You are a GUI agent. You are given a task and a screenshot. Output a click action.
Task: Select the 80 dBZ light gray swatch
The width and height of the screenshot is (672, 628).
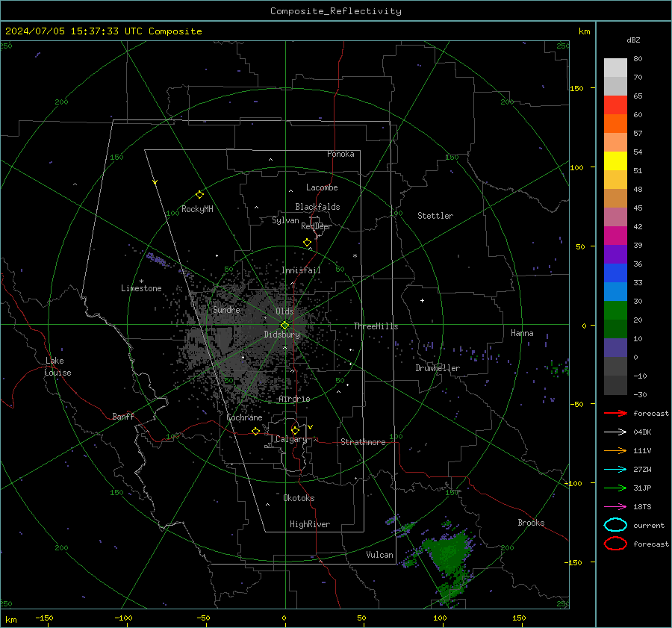[615, 67]
